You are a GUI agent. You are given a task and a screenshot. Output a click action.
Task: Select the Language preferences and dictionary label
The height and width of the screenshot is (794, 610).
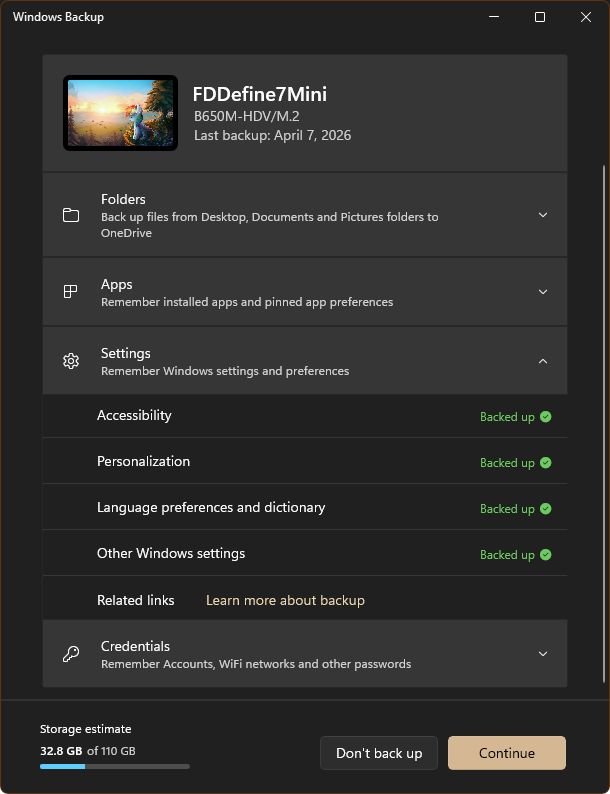(211, 508)
